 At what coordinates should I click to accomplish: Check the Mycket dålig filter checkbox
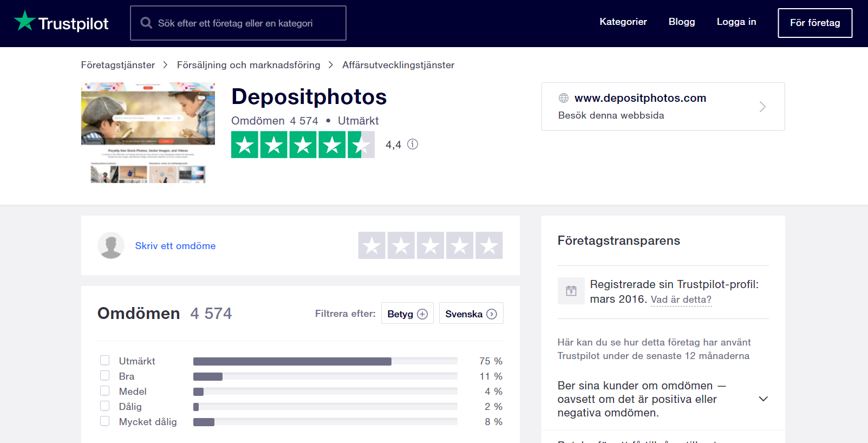pos(105,421)
